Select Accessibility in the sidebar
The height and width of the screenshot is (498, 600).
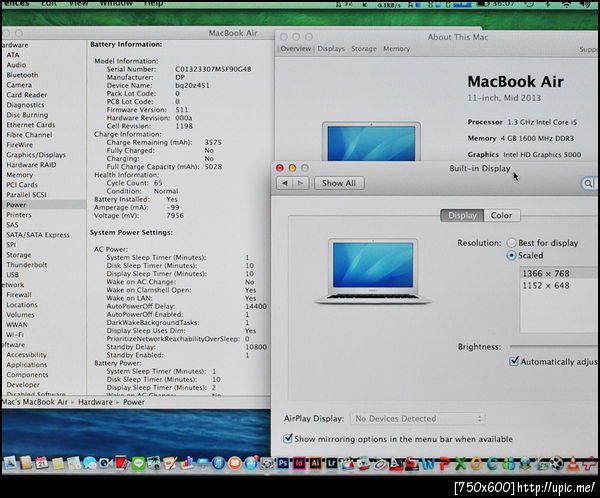[26, 354]
